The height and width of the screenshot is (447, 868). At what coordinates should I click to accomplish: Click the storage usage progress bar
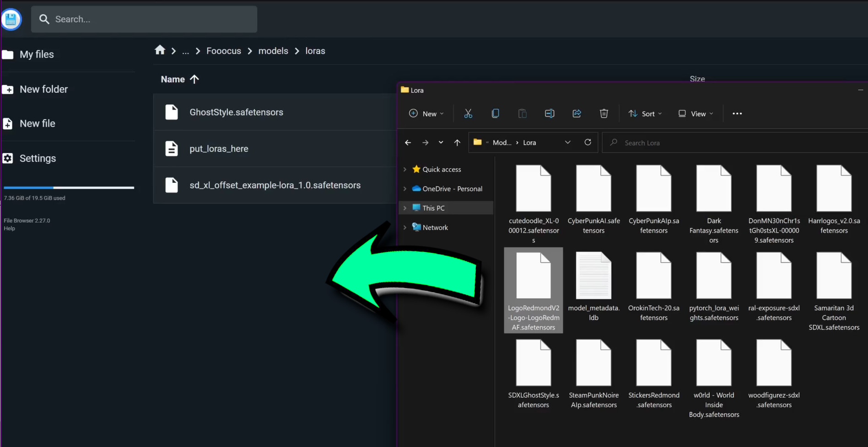pos(69,187)
